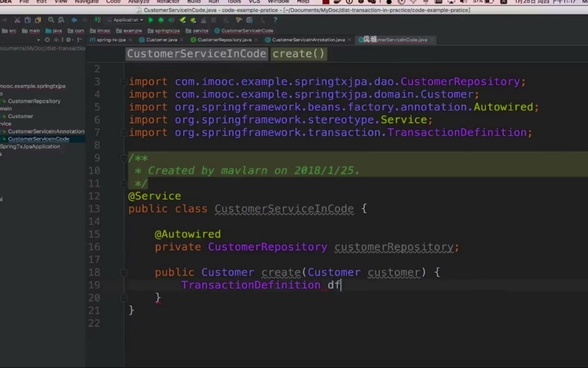
Task: Open Find with the magnifier icon
Action: click(x=51, y=20)
